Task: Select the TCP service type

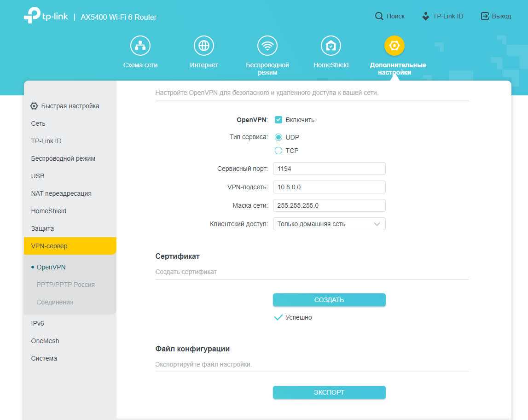Action: (x=279, y=151)
